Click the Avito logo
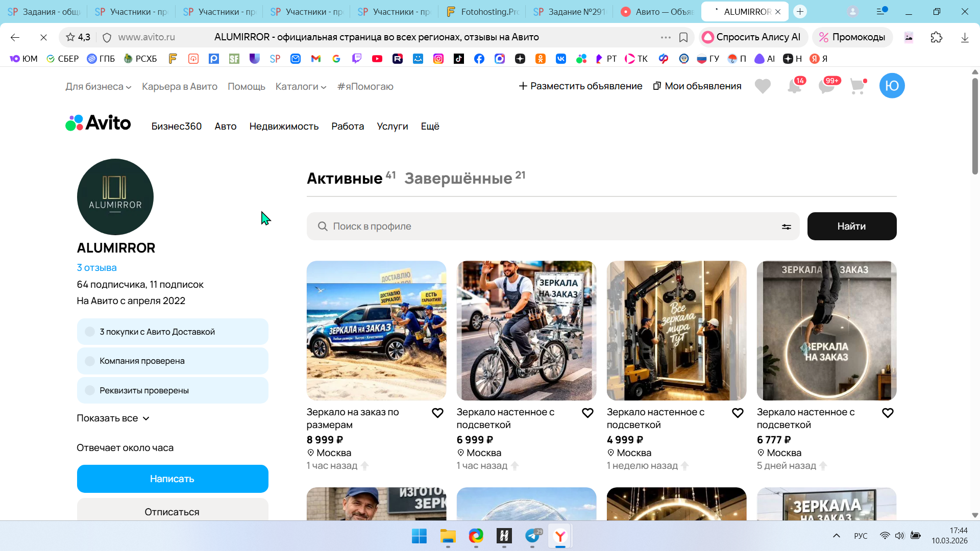The image size is (980, 551). tap(99, 123)
